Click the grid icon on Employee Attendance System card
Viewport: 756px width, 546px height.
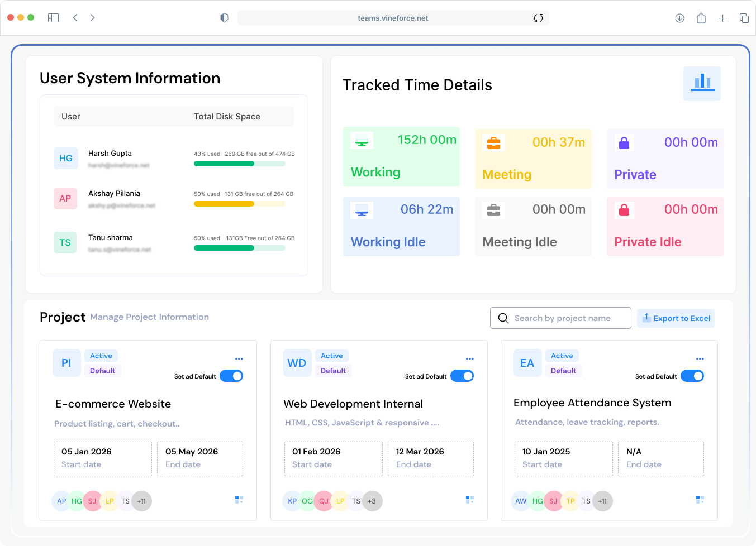point(700,499)
